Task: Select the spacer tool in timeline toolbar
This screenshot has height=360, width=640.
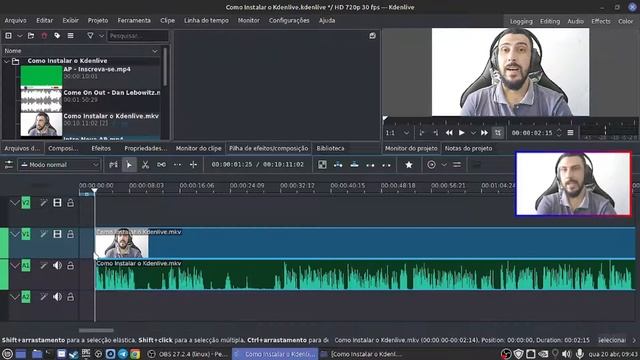Action: 161,164
